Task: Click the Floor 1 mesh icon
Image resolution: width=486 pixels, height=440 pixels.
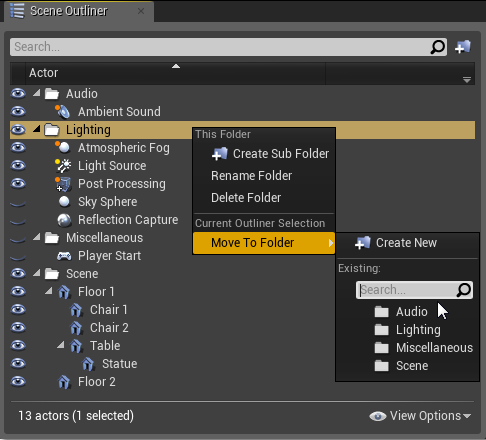Action: point(64,292)
